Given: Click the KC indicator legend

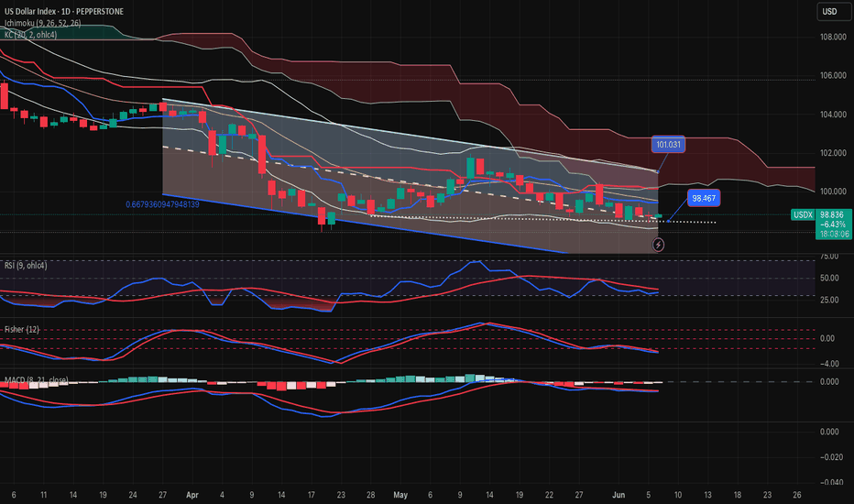Looking at the screenshot, I should (x=30, y=34).
